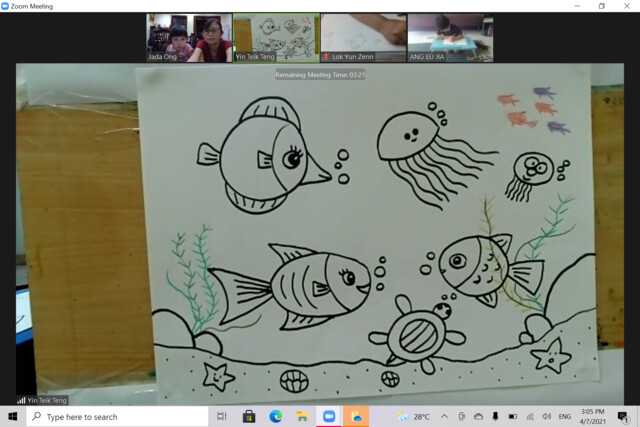
Task: Open File Explorer from the taskbar
Action: click(302, 416)
